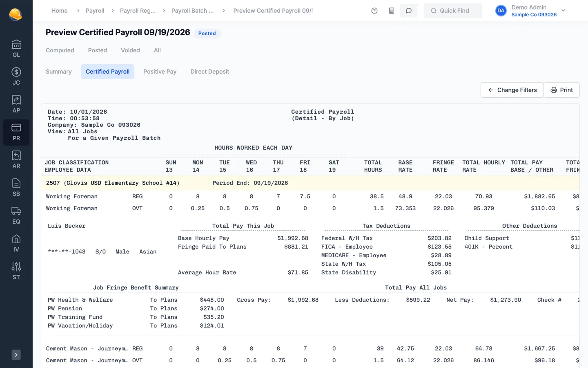Click employee name Luis Becker

tap(67, 226)
